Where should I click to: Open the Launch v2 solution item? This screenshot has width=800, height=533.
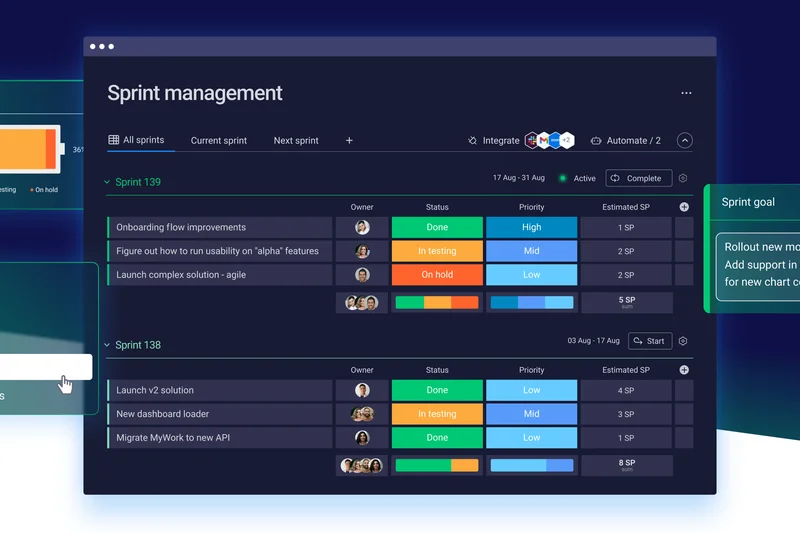click(155, 391)
